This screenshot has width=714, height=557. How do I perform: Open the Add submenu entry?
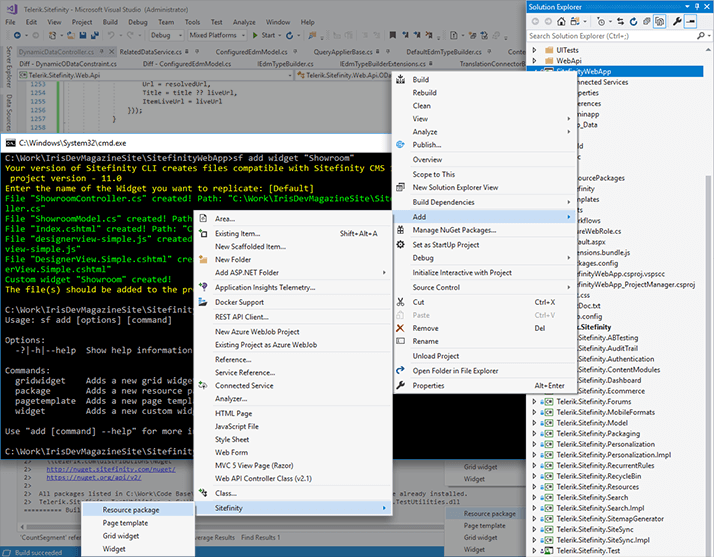pyautogui.click(x=485, y=217)
